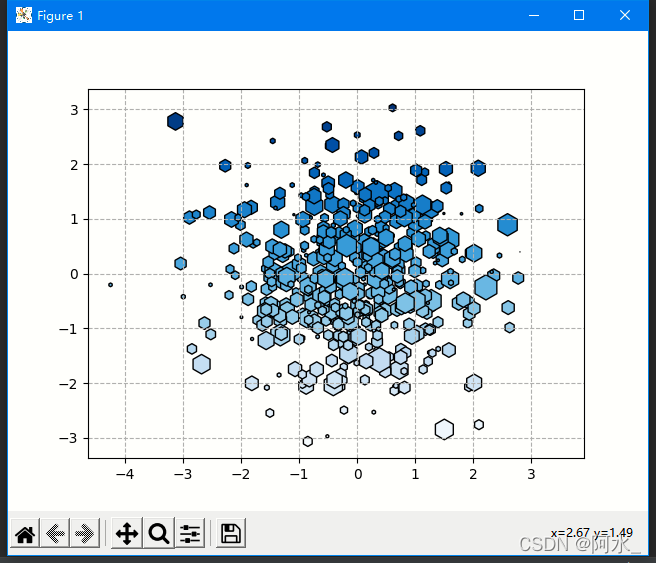Click the y-axis tick label −2
This screenshot has width=656, height=563.
[69, 384]
